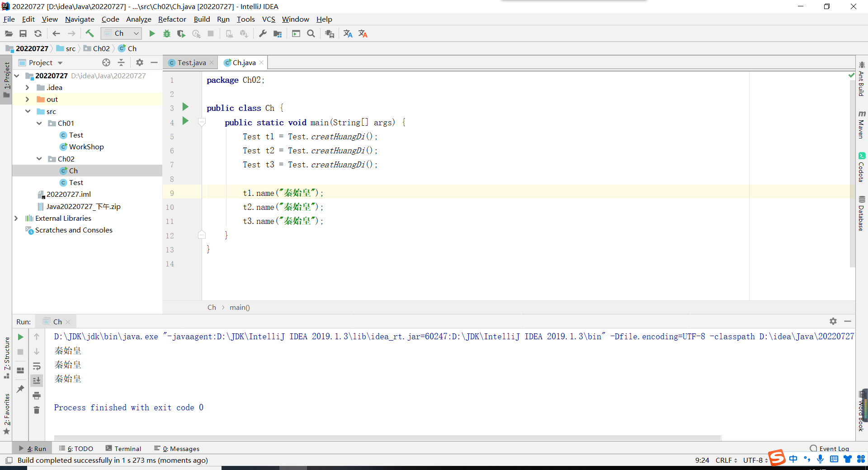This screenshot has width=868, height=470.
Task: Collapse the Ch02 package
Action: click(39, 159)
